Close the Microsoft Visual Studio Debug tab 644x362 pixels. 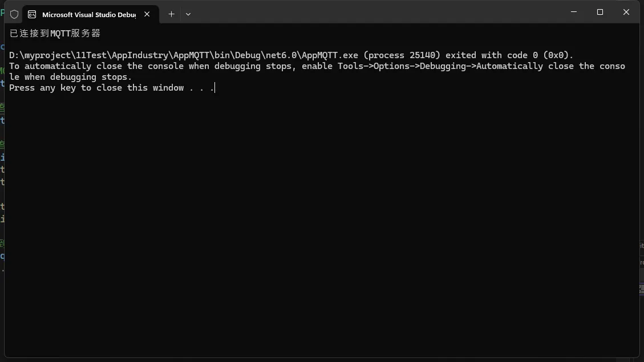(147, 14)
